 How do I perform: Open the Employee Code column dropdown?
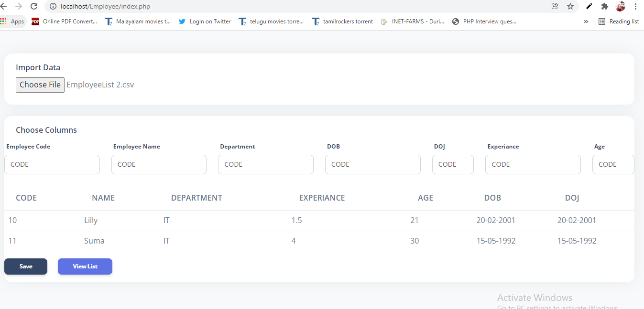pos(52,164)
